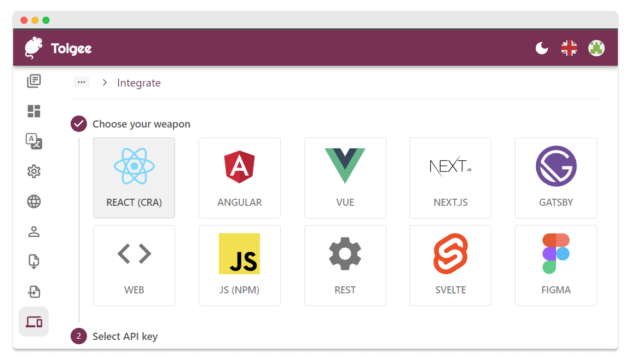Click the globe icon in sidebar
Viewport: 631px width, 364px height.
[x=34, y=201]
